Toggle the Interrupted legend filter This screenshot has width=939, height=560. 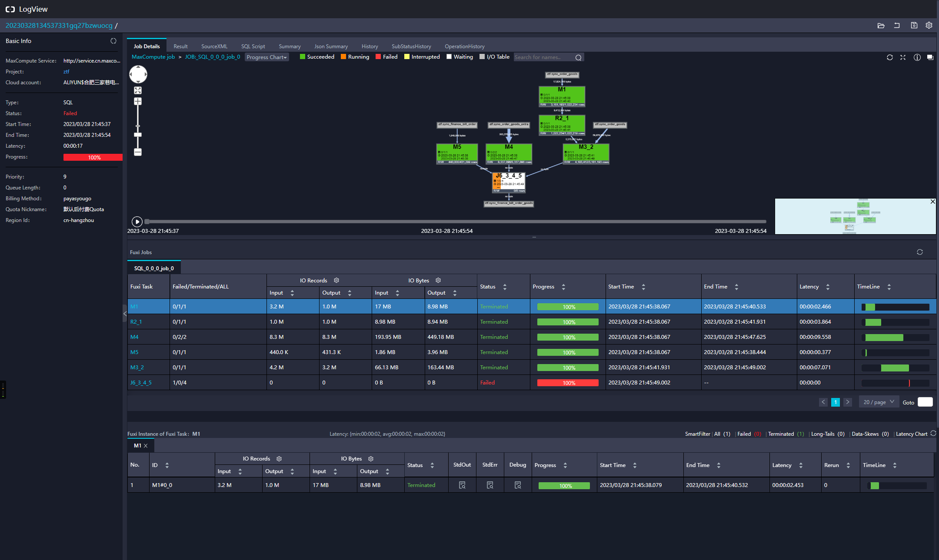point(422,57)
